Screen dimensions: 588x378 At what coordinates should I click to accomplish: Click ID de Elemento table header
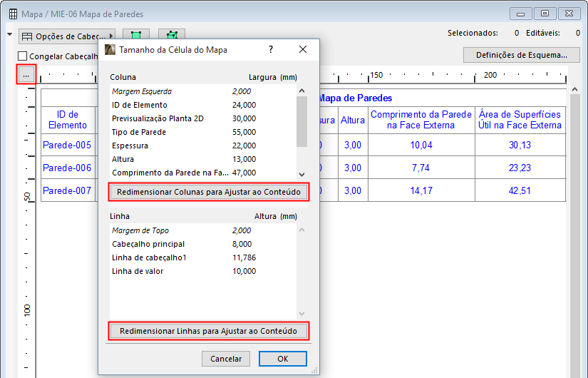(x=68, y=120)
